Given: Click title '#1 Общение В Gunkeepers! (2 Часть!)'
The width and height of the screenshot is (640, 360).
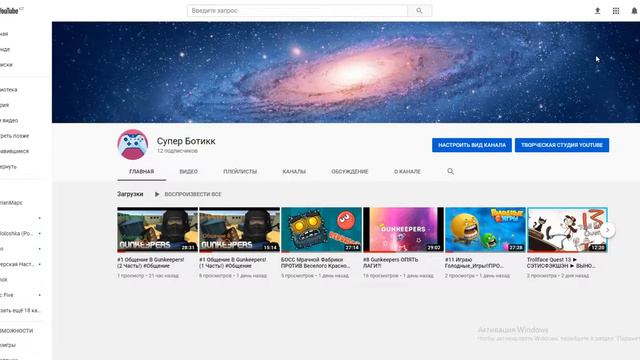Looking at the screenshot, I should point(151,262).
